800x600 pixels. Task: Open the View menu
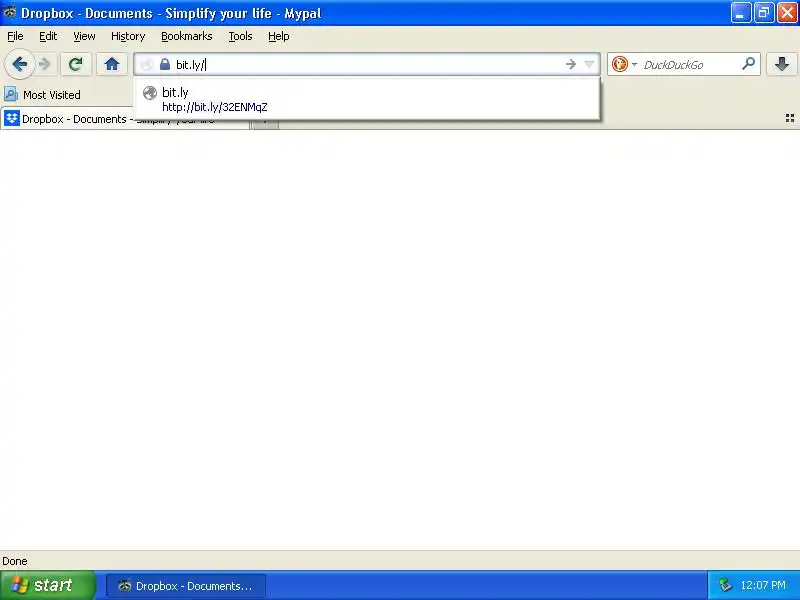click(84, 36)
